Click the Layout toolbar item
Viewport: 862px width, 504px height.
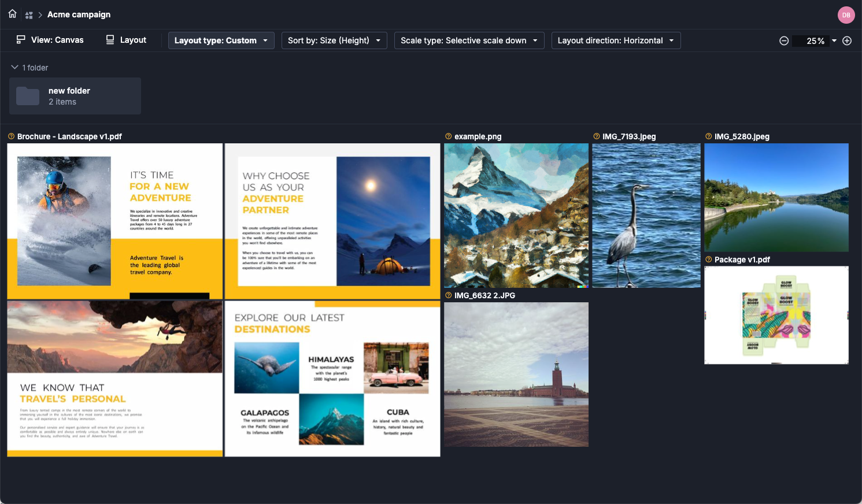[x=126, y=40]
